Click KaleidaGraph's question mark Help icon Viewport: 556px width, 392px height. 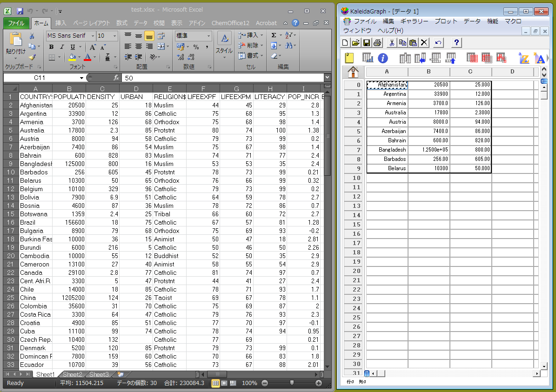[x=456, y=43]
